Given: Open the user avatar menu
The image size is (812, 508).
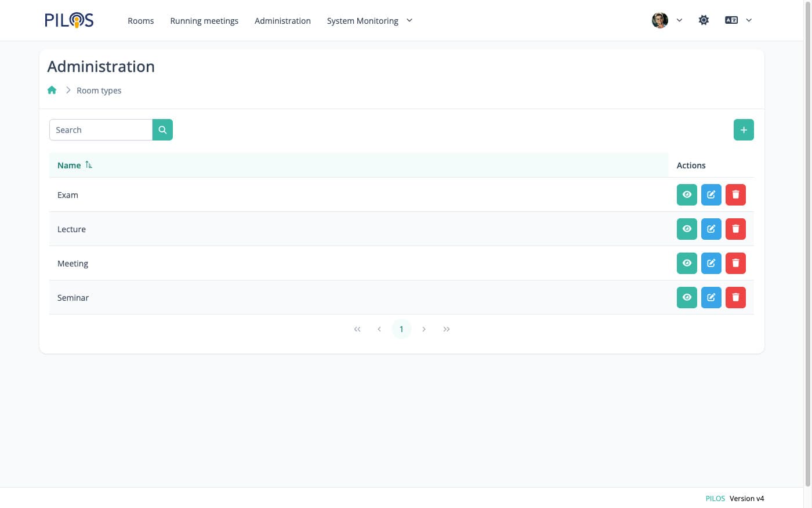Looking at the screenshot, I should click(x=666, y=20).
